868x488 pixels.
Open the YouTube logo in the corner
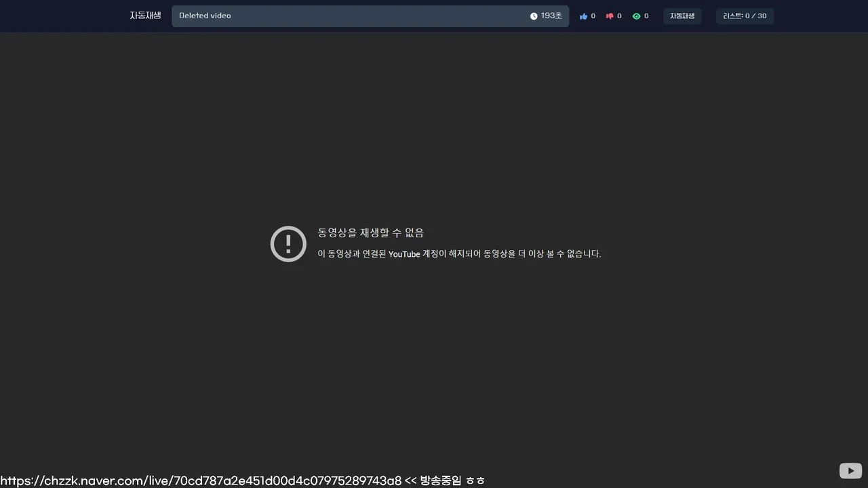pos(850,470)
